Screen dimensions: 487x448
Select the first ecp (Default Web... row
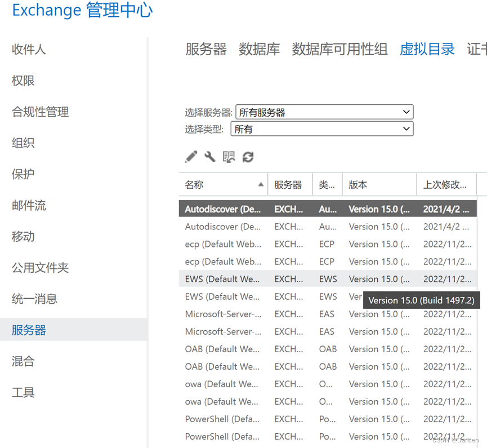coord(328,244)
